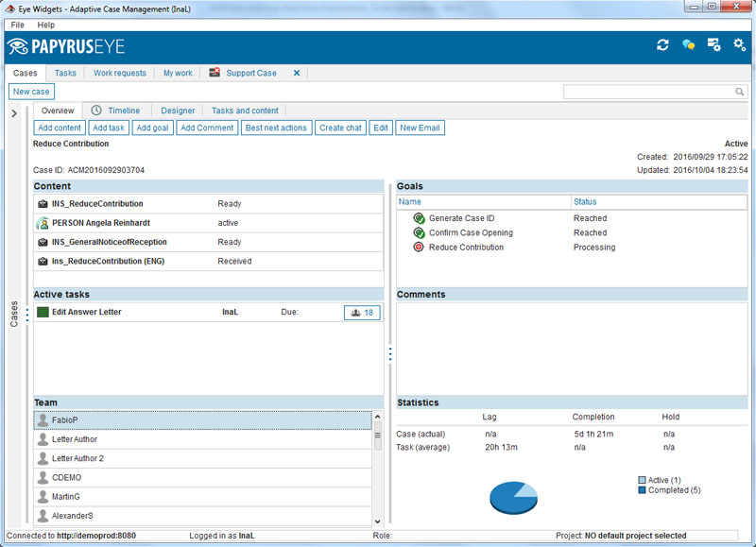Create a case with the New case button
The height and width of the screenshot is (547, 756).
pyautogui.click(x=32, y=91)
